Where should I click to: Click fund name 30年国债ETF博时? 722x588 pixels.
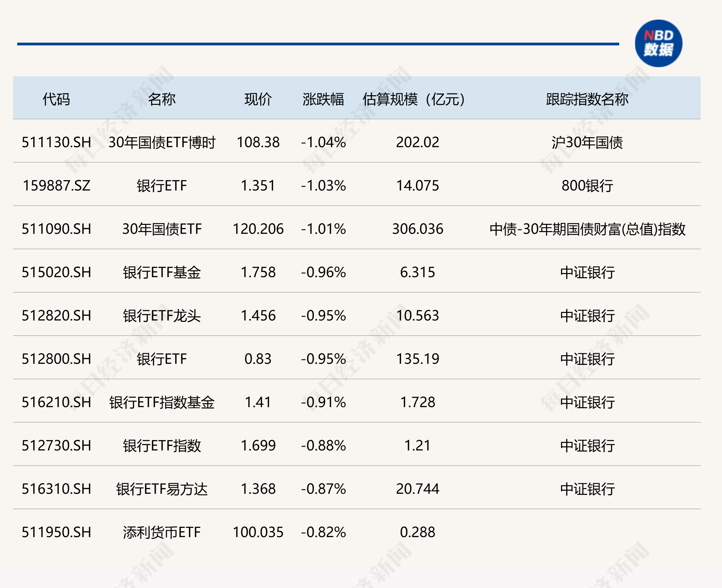coord(162,142)
